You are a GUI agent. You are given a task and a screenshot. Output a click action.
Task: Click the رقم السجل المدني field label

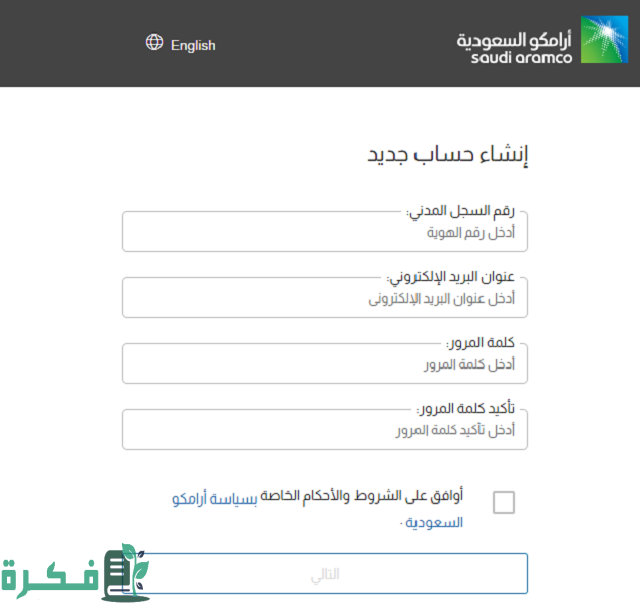tap(460, 211)
